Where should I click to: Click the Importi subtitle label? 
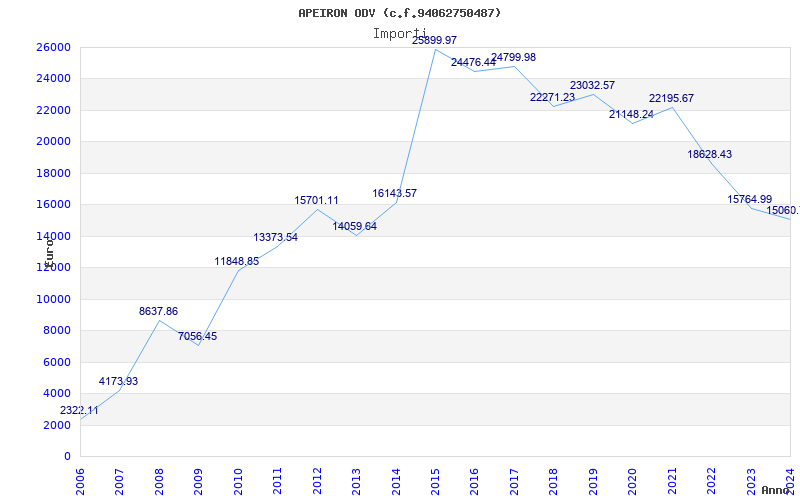point(399,34)
